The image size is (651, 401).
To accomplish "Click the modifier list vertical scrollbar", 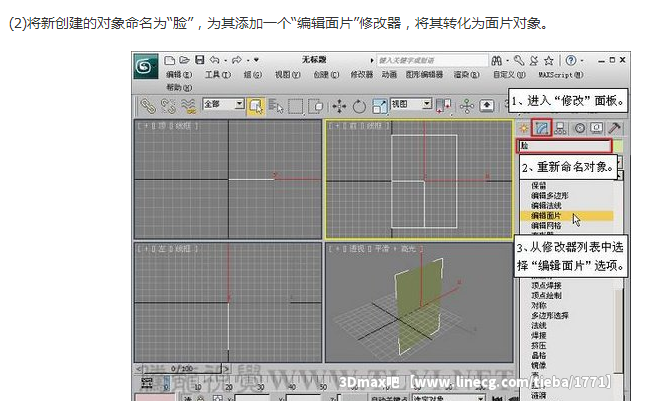I will point(619,330).
